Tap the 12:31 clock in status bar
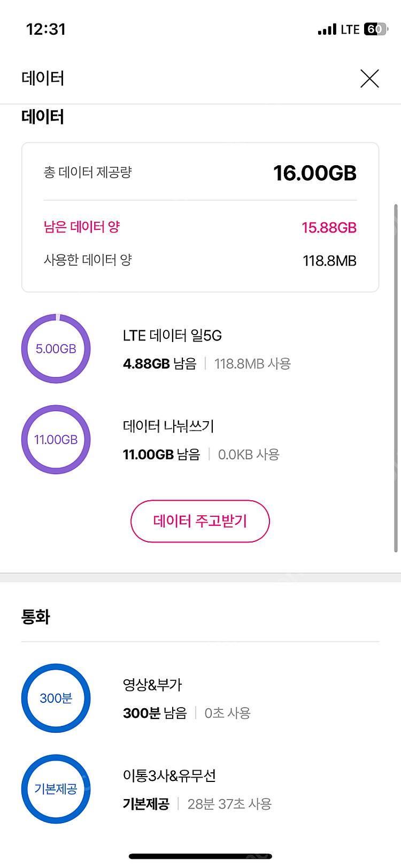Viewport: 401px width, 868px height. tap(46, 29)
